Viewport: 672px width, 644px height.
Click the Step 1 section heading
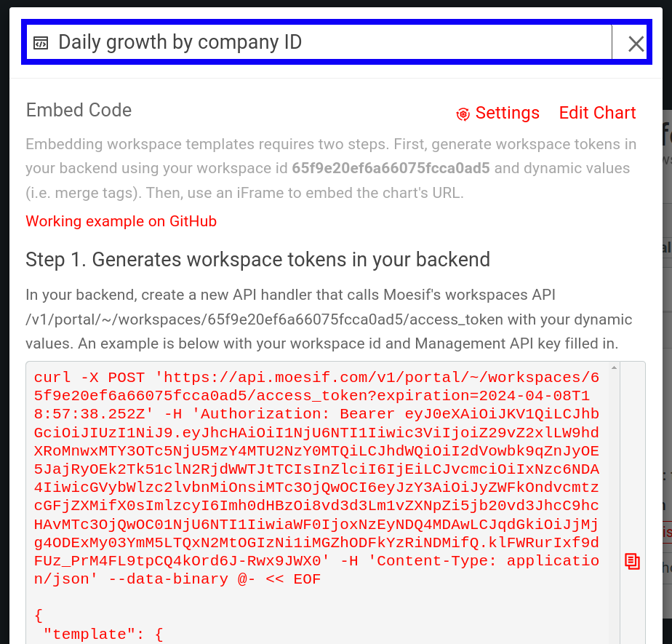257,260
